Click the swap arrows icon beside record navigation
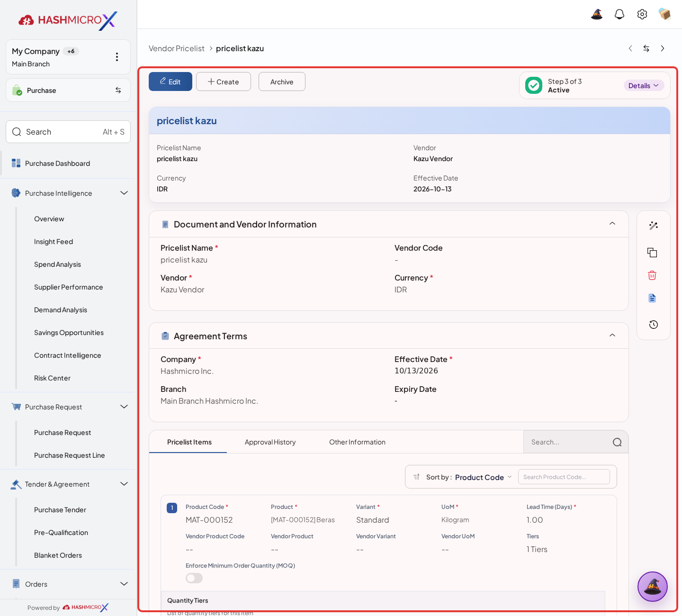Image resolution: width=682 pixels, height=616 pixels. [x=646, y=48]
